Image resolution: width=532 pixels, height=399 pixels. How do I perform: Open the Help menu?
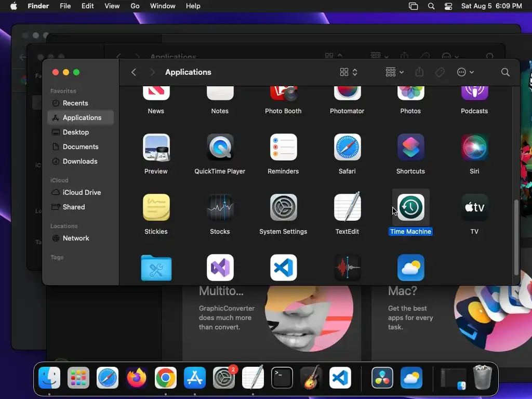[193, 6]
